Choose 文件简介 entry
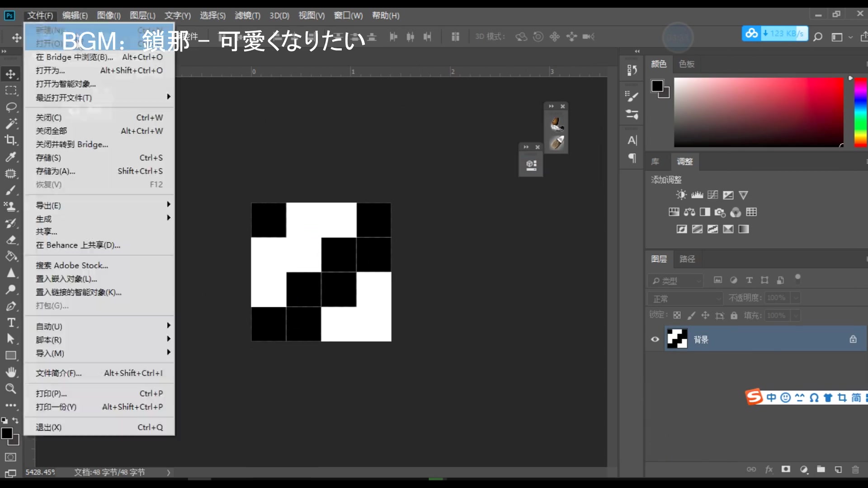Screen dimensions: 868x488 pyautogui.click(x=99, y=373)
